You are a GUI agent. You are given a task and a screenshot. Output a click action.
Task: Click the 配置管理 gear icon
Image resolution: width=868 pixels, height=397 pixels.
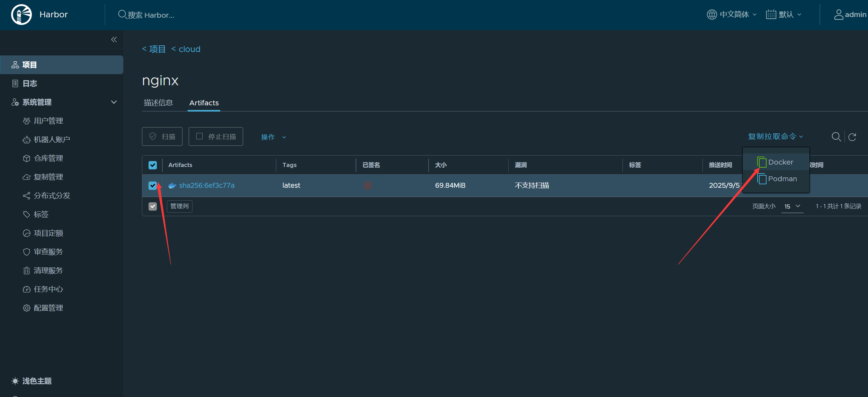click(27, 308)
